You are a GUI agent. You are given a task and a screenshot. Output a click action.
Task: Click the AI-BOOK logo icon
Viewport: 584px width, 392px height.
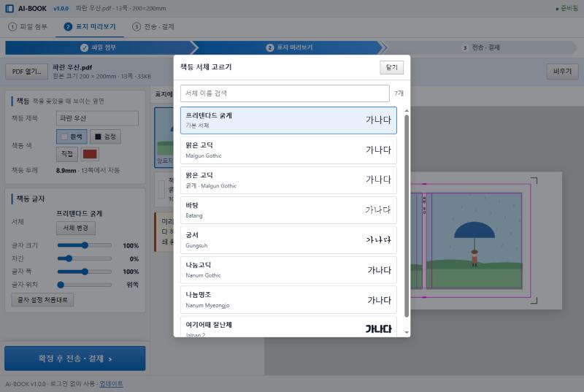point(9,8)
